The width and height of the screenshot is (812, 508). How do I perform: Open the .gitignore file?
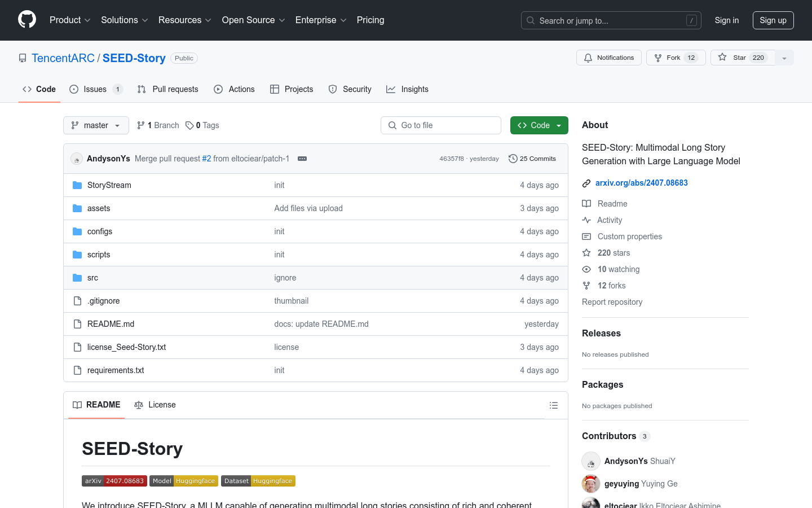click(x=104, y=301)
